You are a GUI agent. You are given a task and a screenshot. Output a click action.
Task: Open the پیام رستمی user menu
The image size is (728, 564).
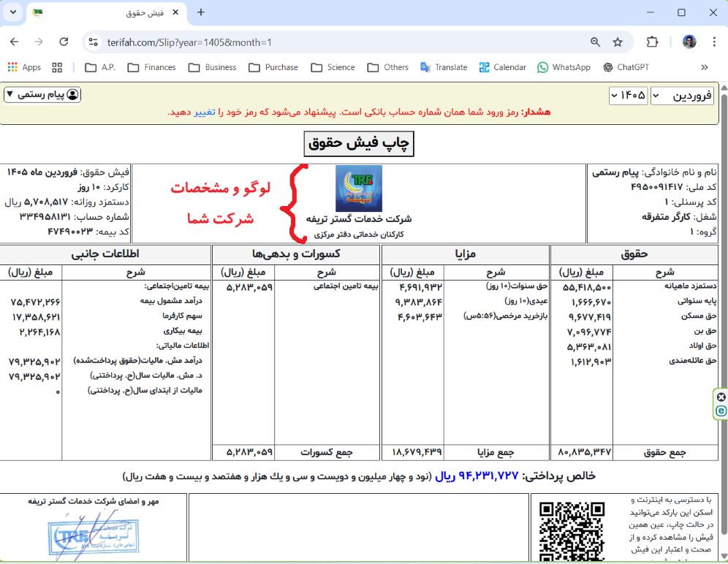[x=42, y=95]
